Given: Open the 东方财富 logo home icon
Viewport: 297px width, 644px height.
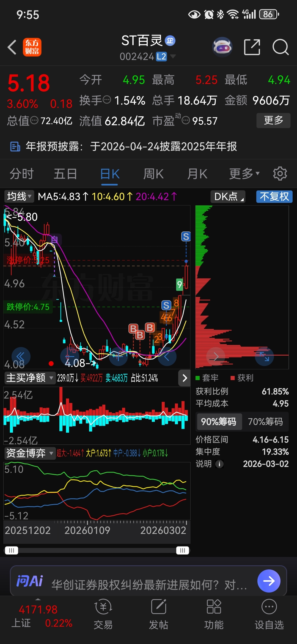Looking at the screenshot, I should [x=32, y=47].
